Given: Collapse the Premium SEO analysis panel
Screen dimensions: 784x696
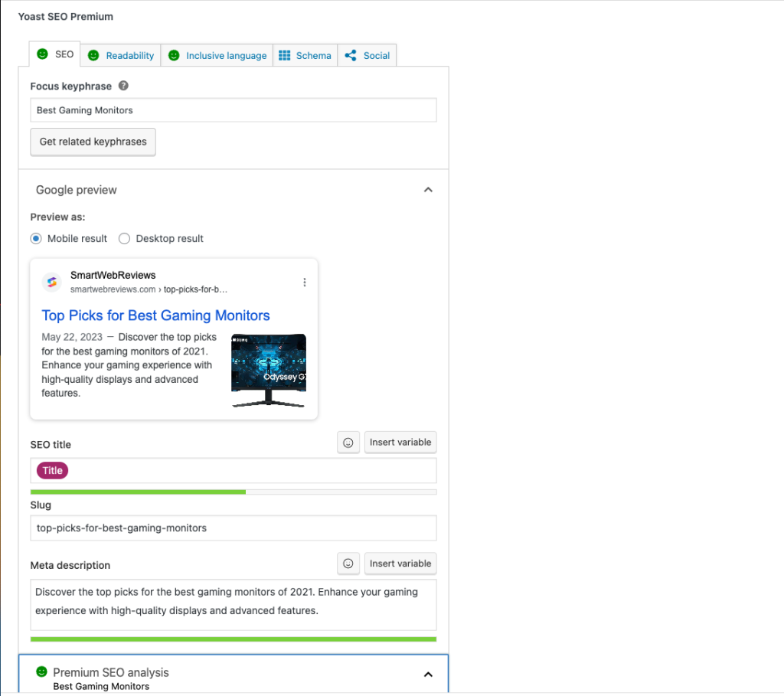Looking at the screenshot, I should click(428, 675).
